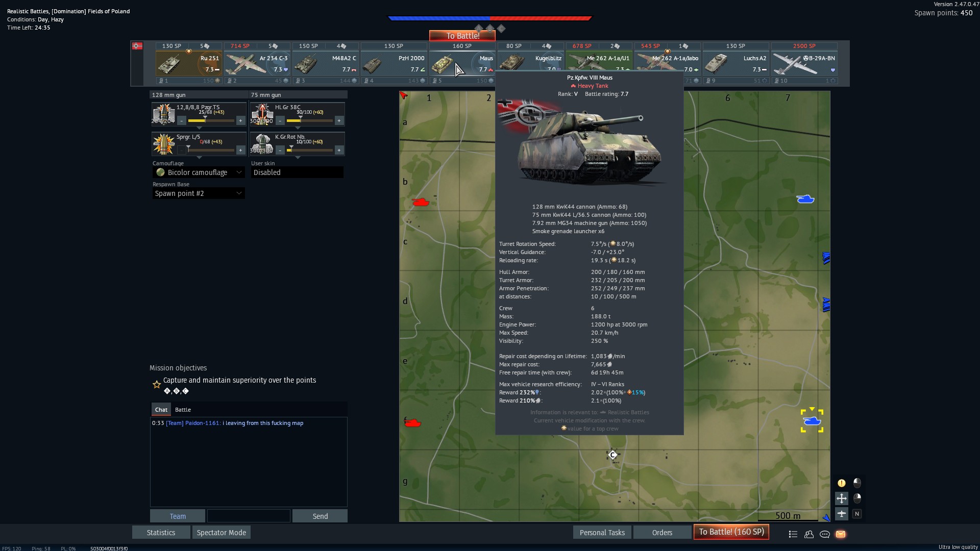Open the Respawn Base Spawn point dropdown
Image resolution: width=980 pixels, height=551 pixels.
(x=198, y=193)
